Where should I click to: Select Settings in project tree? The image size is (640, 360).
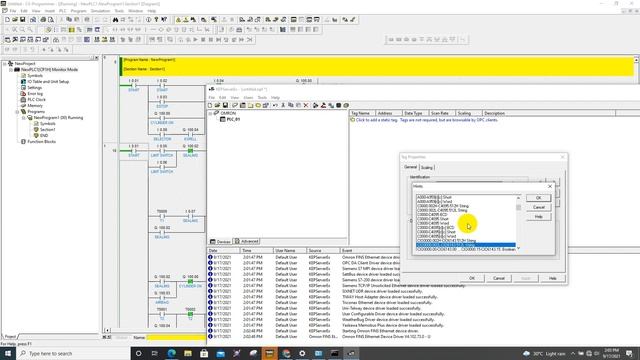[34, 88]
